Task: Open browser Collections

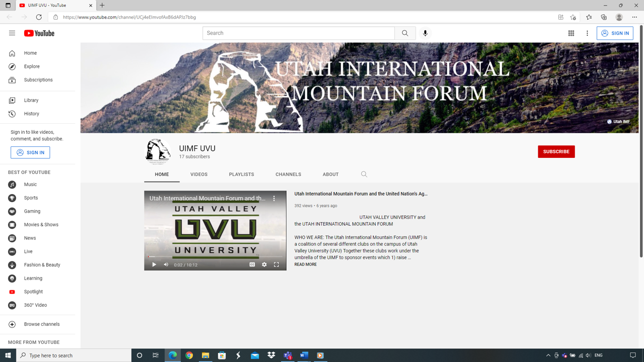Action: pyautogui.click(x=604, y=17)
